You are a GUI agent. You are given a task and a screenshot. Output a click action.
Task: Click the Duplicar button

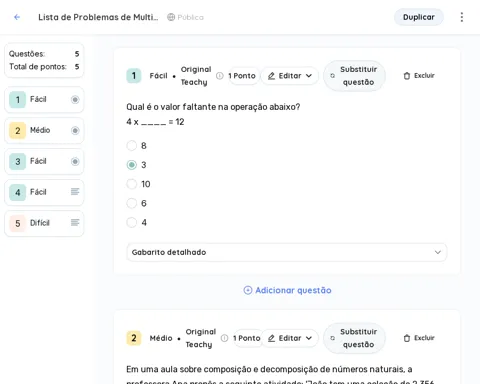419,17
